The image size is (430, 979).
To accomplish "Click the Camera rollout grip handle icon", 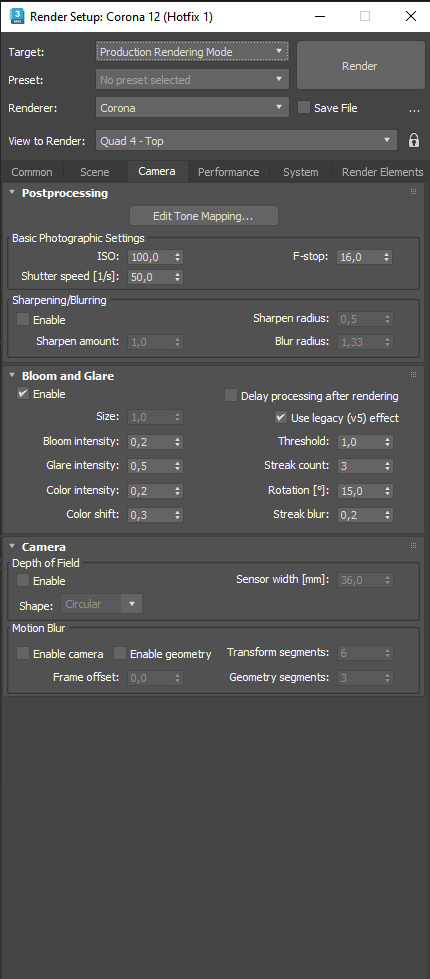I will [413, 546].
